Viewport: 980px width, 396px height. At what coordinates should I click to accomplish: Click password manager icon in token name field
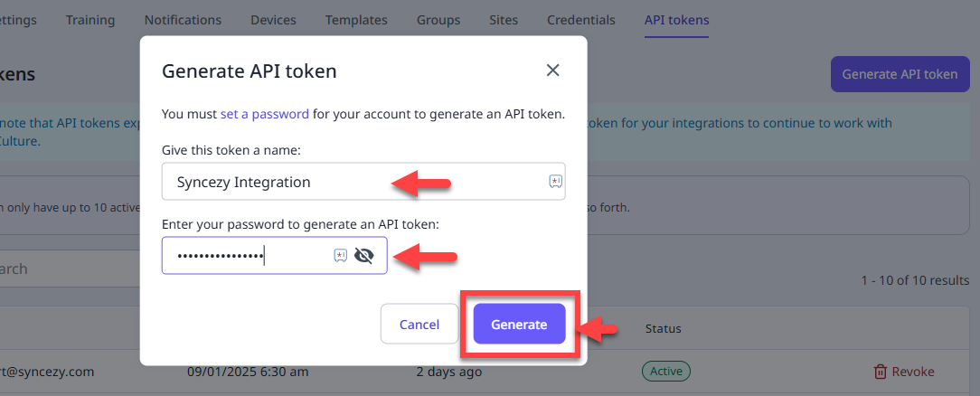click(x=556, y=181)
